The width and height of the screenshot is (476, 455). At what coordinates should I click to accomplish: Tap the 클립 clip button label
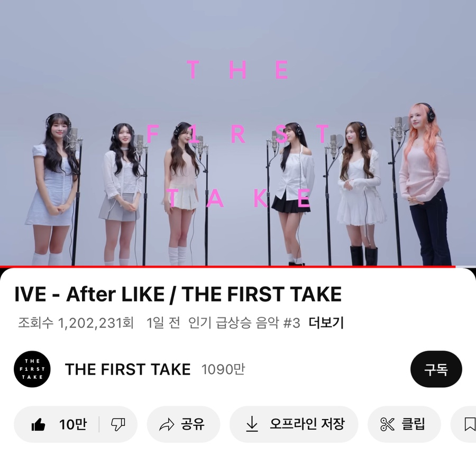[x=413, y=424]
